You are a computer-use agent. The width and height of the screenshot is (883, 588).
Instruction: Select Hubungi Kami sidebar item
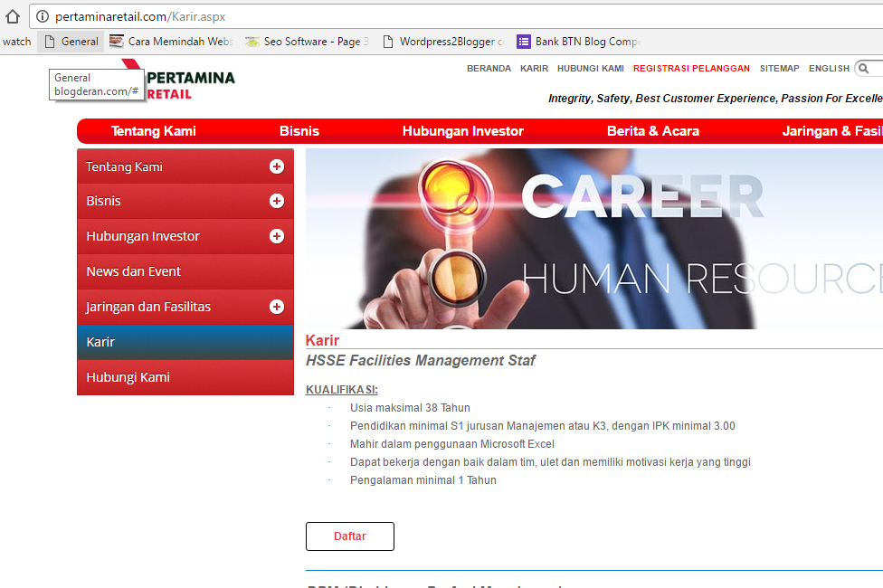click(x=185, y=377)
